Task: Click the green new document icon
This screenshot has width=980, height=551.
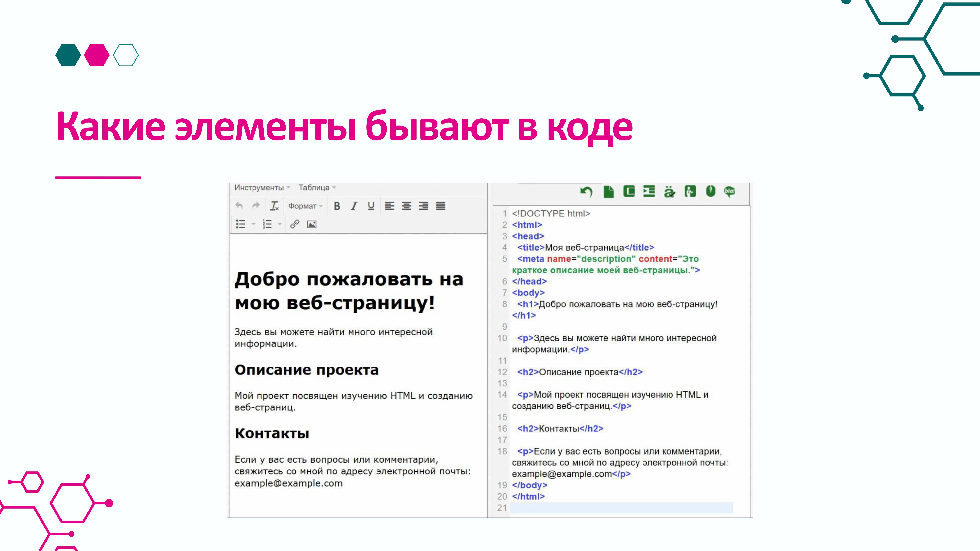Action: pyautogui.click(x=609, y=192)
